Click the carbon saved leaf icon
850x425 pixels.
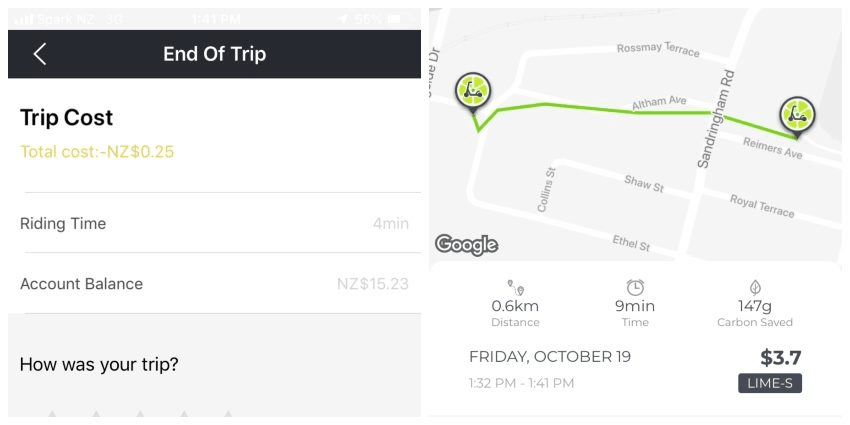tap(755, 287)
